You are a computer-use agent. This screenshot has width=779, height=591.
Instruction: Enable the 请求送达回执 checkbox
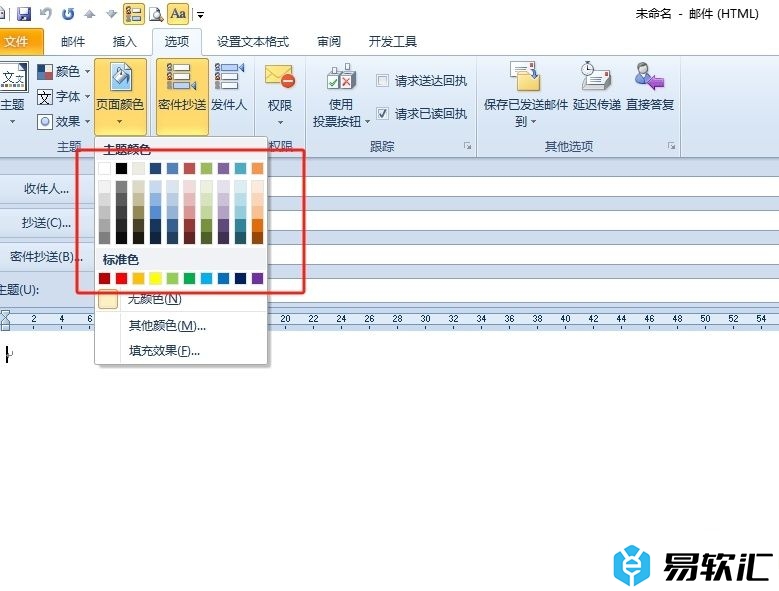pos(382,80)
